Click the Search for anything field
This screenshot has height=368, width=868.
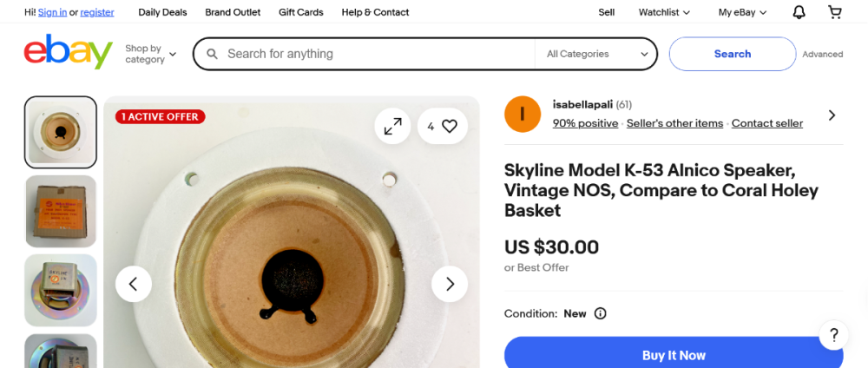[373, 54]
